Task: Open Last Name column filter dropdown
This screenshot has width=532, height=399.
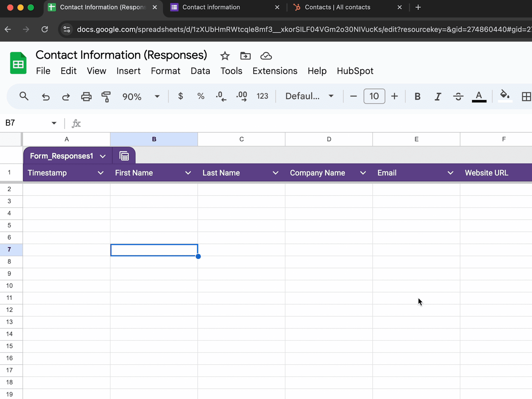Action: click(x=276, y=173)
